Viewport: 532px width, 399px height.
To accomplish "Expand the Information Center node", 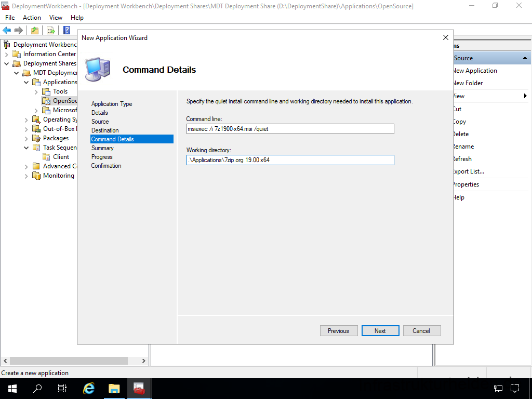I will point(6,54).
